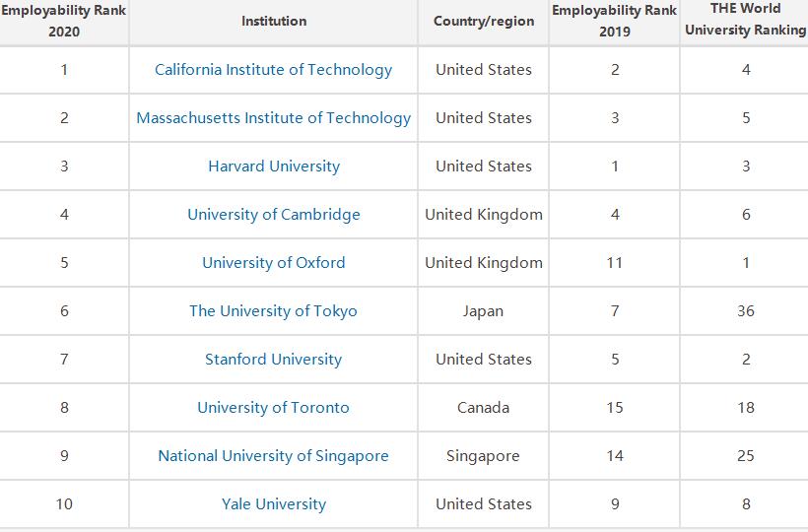
Task: Open Stanford University link
Action: 273,360
